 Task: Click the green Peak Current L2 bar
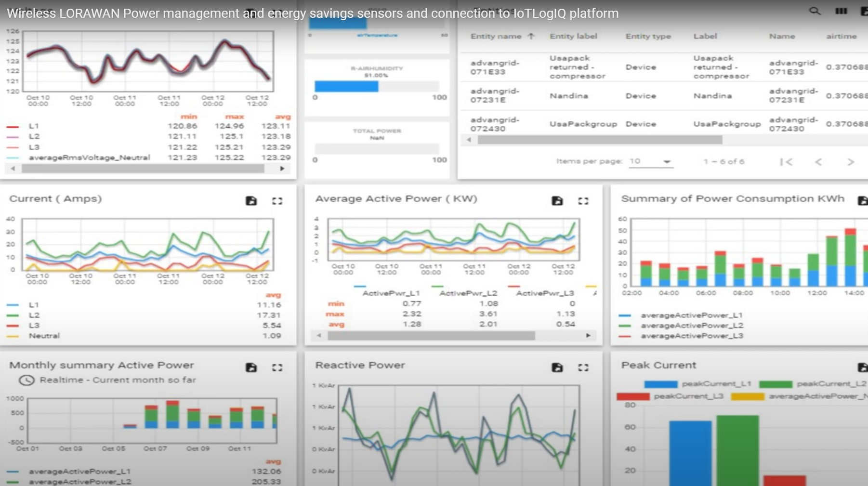[737, 451]
